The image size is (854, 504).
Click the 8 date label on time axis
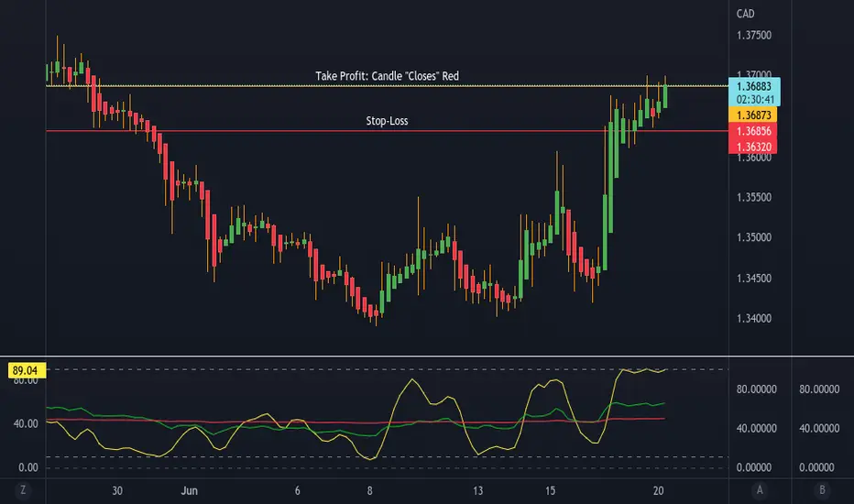tap(370, 490)
